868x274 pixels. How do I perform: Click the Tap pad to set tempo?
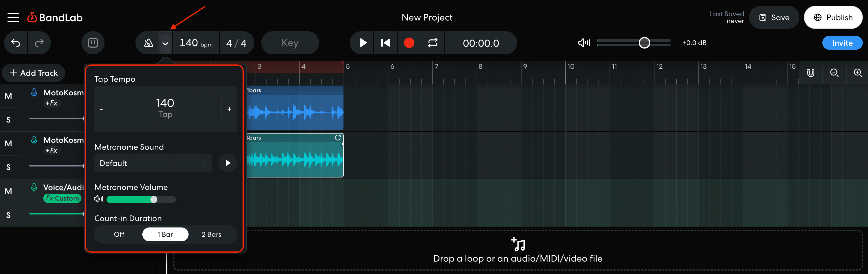pos(165,108)
